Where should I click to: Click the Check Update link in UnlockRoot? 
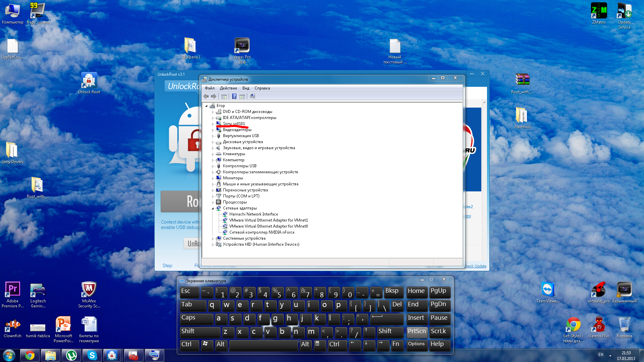[475, 266]
